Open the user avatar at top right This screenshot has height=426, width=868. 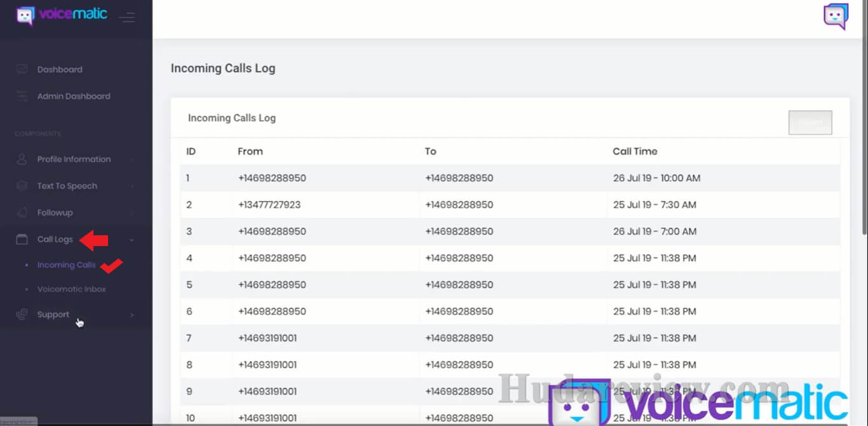836,17
